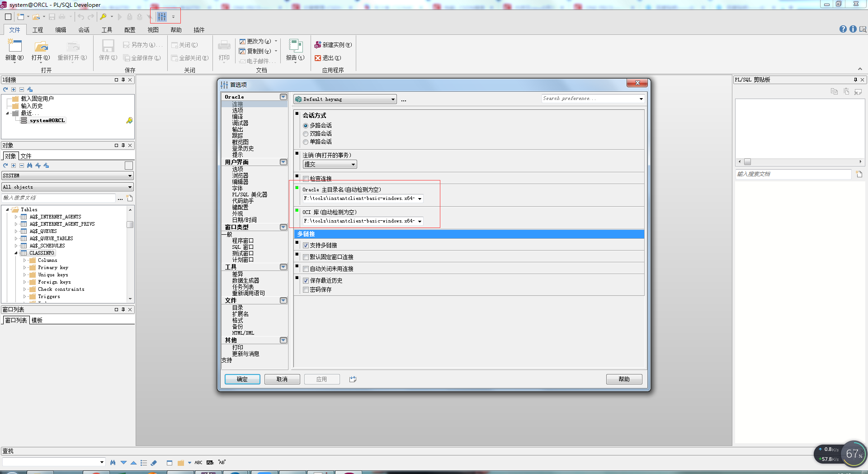Open the 配置 menu tab
Screen dimensions: 868x474
pyautogui.click(x=130, y=30)
